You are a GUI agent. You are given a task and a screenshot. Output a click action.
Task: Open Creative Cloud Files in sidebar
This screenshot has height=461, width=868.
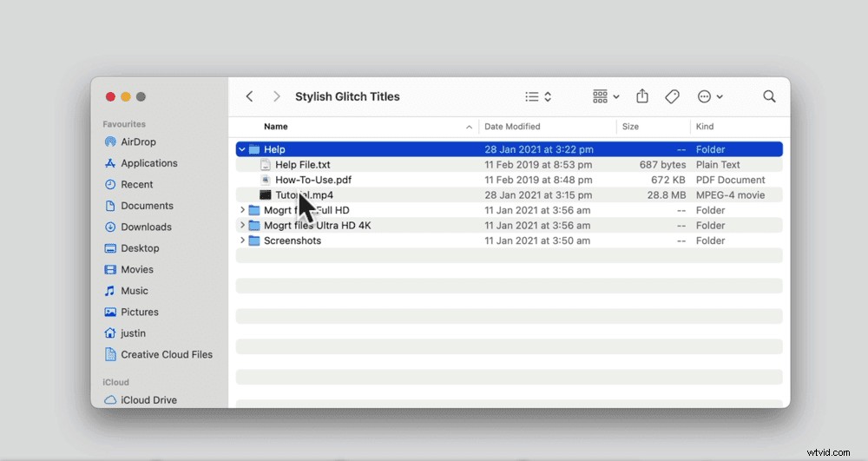click(x=166, y=354)
